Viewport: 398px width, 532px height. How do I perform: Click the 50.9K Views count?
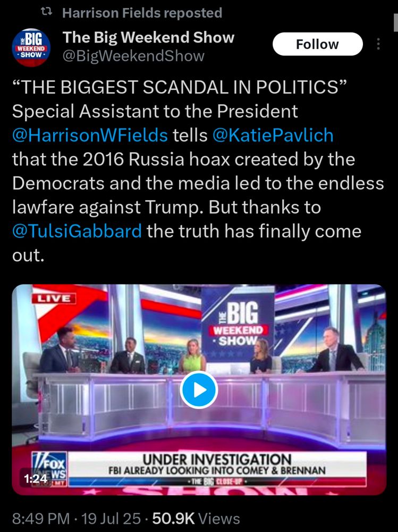point(196,519)
